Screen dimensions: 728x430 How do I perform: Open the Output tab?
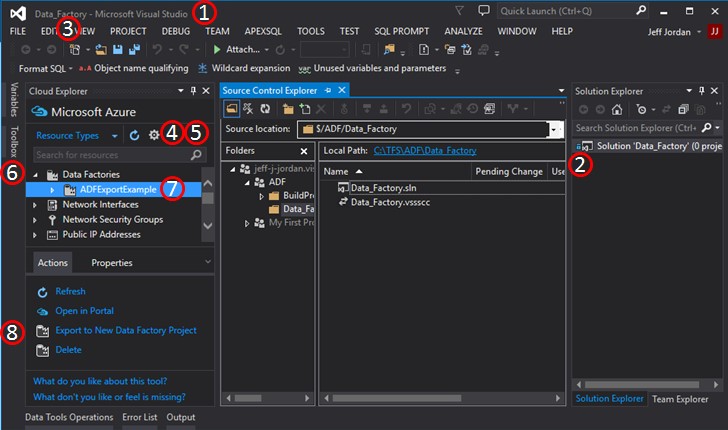click(x=181, y=417)
